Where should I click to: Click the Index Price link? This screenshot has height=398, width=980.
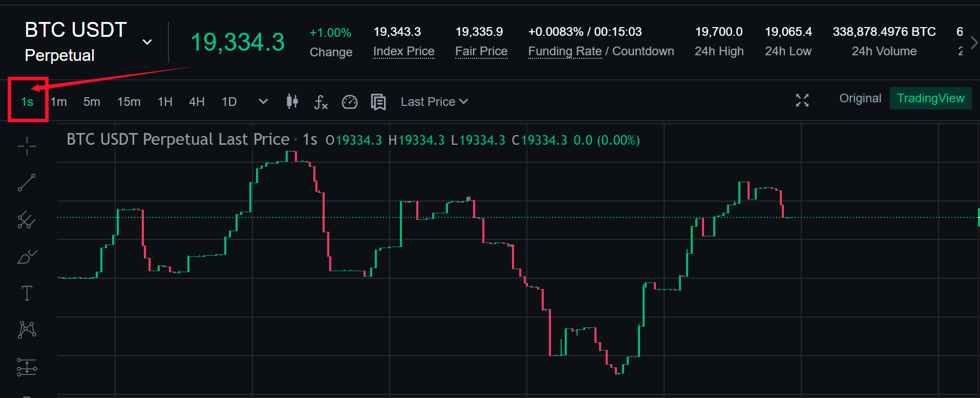[403, 51]
